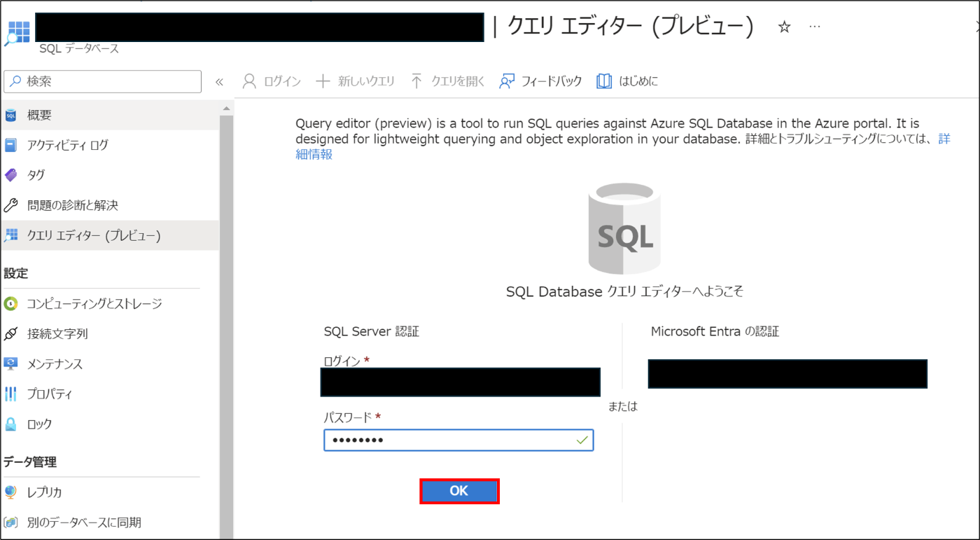The height and width of the screenshot is (540, 980).
Task: Click the upload arrow icon beside クエリを開く
Action: tap(416, 81)
